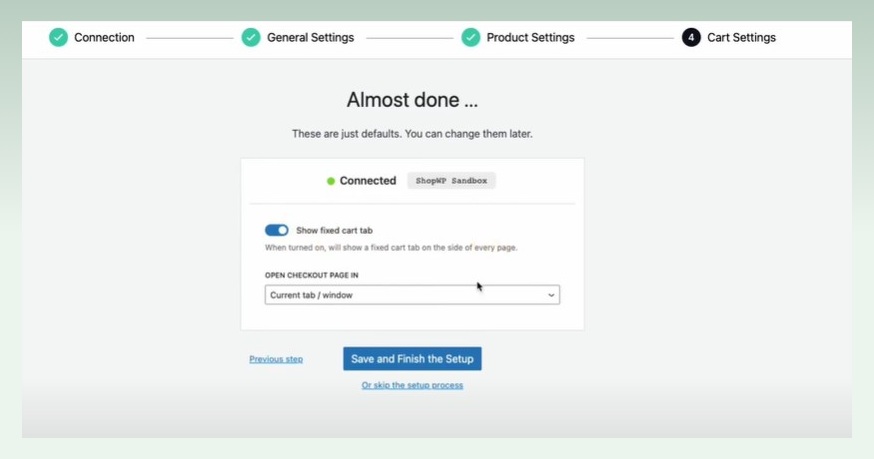Click the fixed cart tab description text
The height and width of the screenshot is (459, 874).
[391, 248]
